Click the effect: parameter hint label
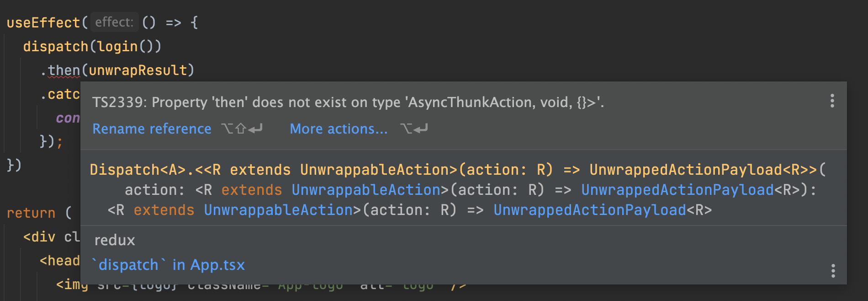Viewport: 868px width, 301px height. click(x=114, y=21)
